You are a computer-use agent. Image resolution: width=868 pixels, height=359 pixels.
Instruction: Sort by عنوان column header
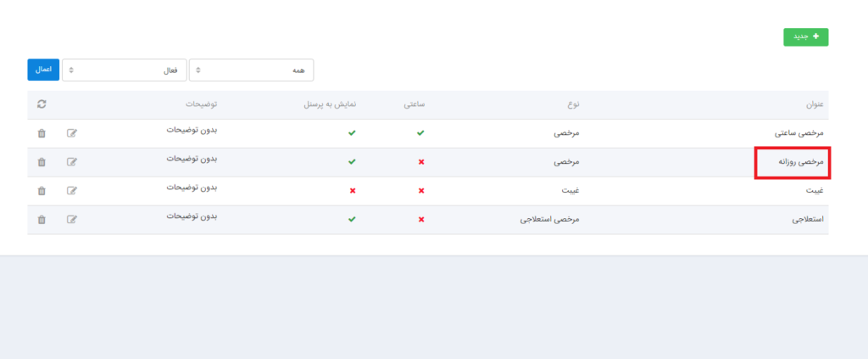coord(815,104)
